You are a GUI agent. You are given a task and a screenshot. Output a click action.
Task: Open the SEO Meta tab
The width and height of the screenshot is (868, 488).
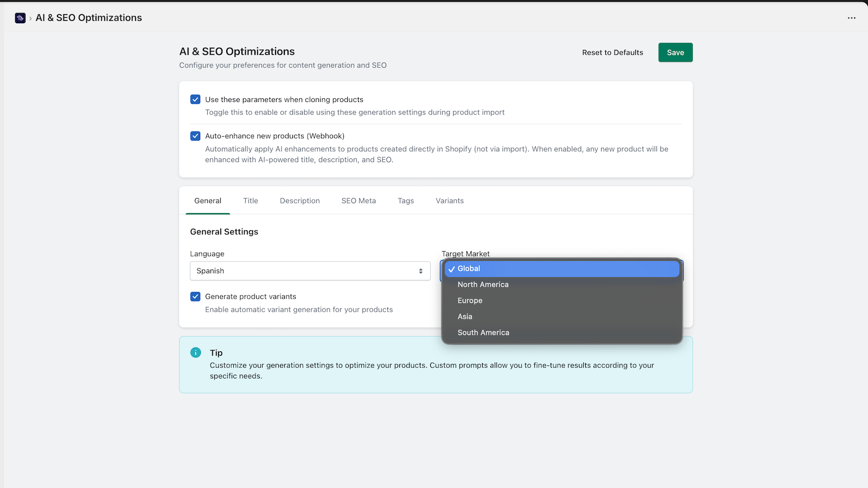pos(358,201)
